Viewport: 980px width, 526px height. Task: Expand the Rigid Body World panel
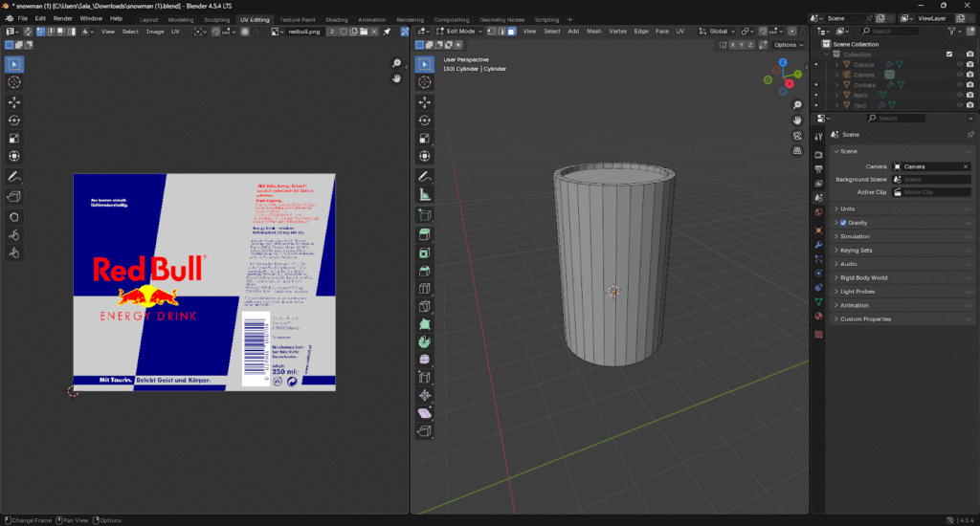pos(865,277)
